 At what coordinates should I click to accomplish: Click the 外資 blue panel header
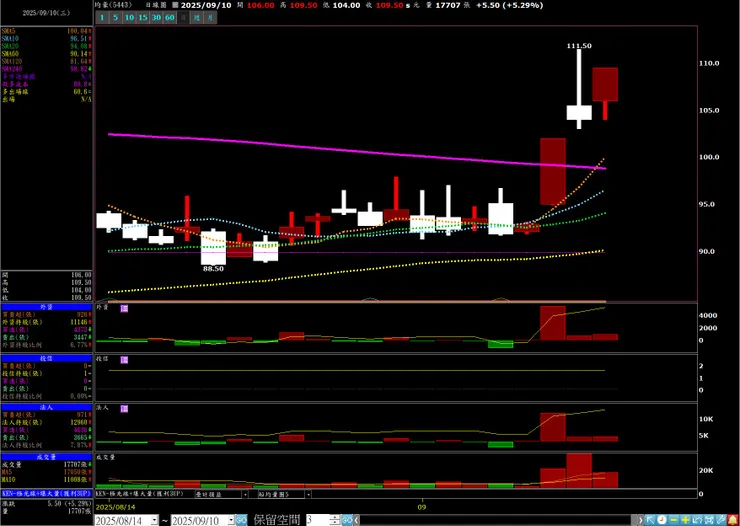[46, 307]
